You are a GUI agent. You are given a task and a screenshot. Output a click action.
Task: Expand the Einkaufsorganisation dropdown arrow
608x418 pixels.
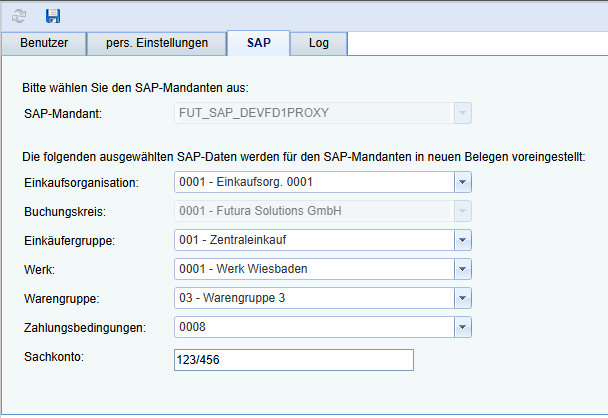[462, 182]
